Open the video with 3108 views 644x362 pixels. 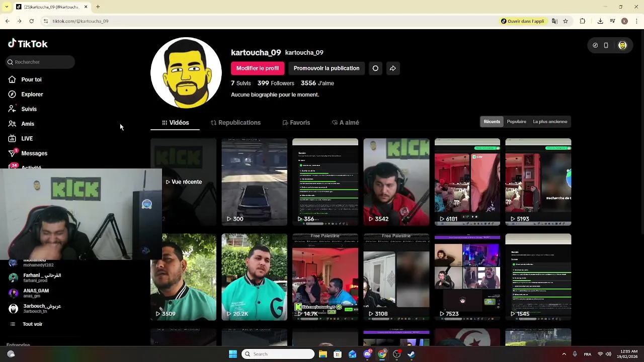coord(396,277)
